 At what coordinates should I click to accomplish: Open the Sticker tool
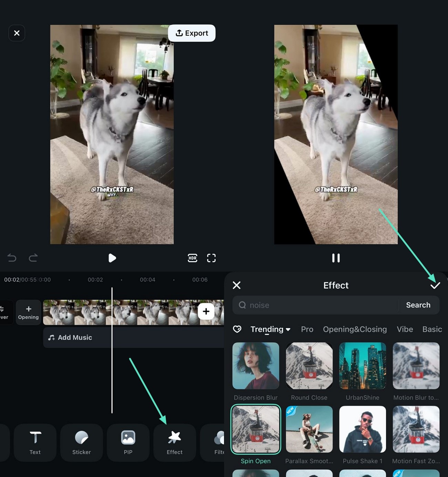[81, 443]
